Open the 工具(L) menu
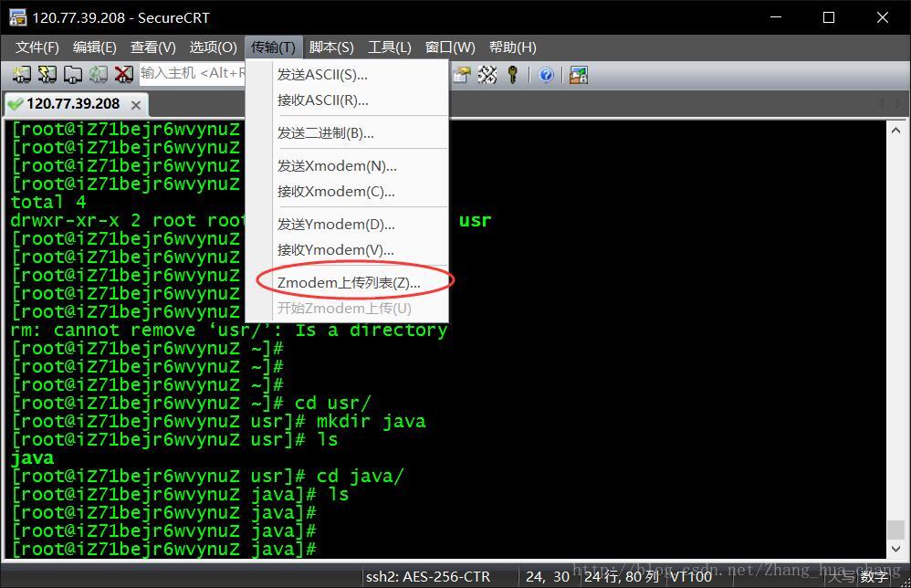The height and width of the screenshot is (588, 911). [x=389, y=47]
